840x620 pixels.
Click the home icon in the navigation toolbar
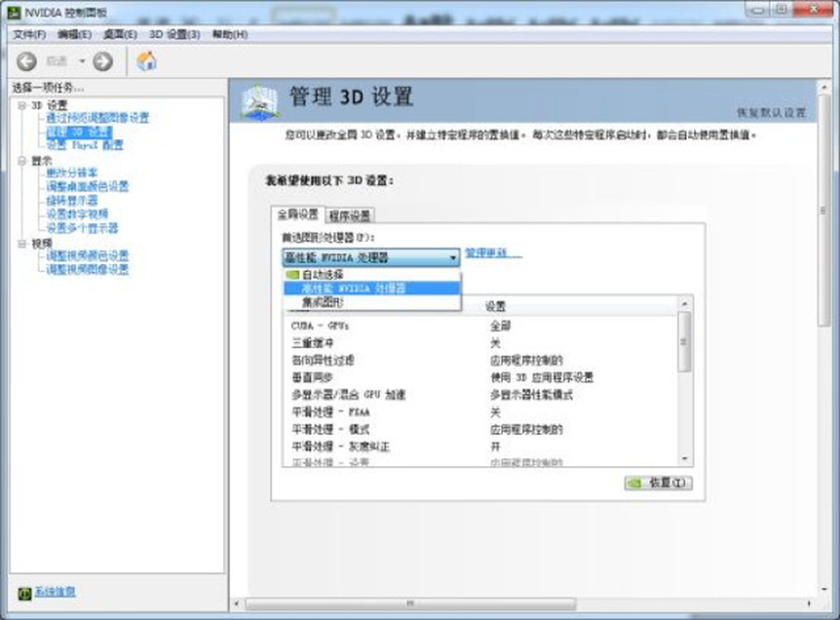pyautogui.click(x=146, y=61)
